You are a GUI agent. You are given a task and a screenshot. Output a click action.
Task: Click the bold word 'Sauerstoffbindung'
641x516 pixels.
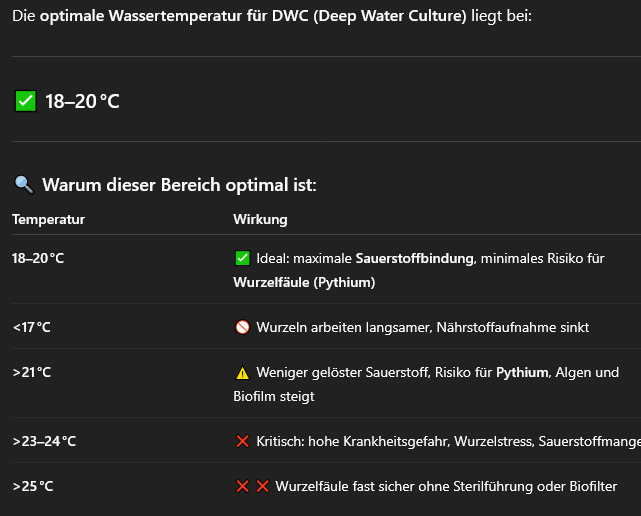(x=414, y=258)
